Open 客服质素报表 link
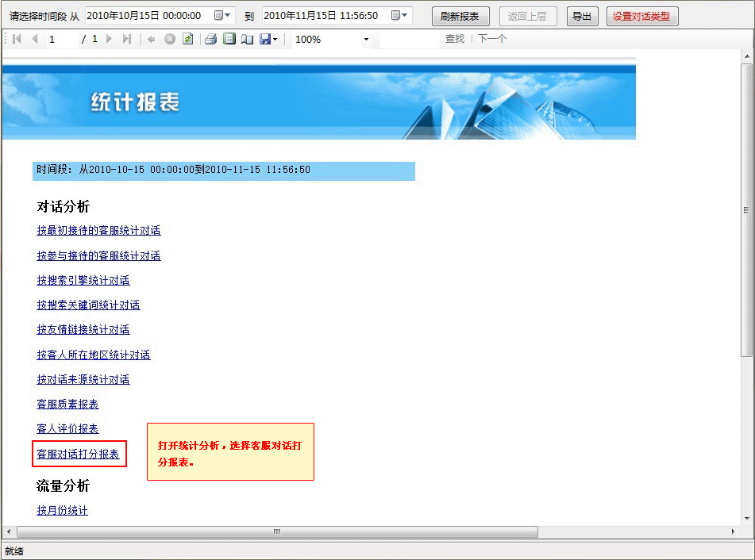This screenshot has height=560, width=755. pyautogui.click(x=68, y=404)
